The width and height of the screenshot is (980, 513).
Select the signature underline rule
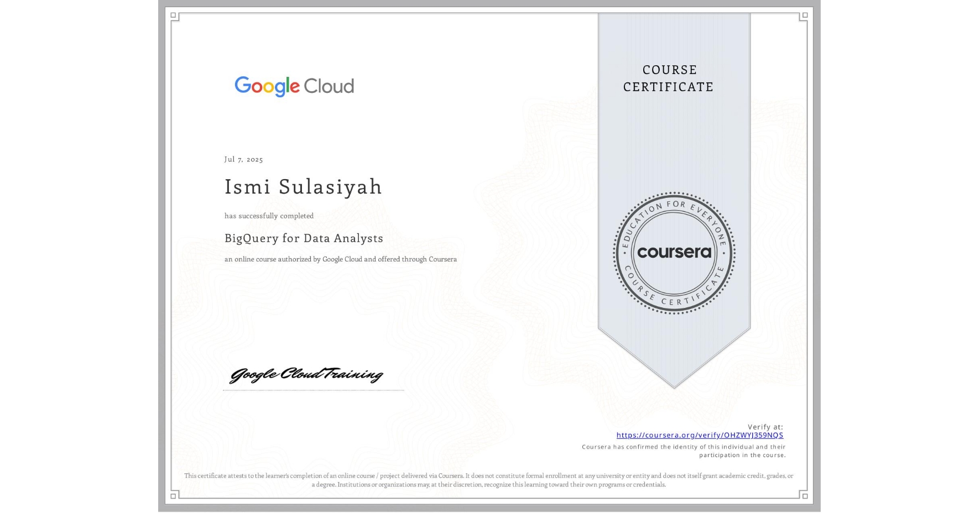coord(313,389)
